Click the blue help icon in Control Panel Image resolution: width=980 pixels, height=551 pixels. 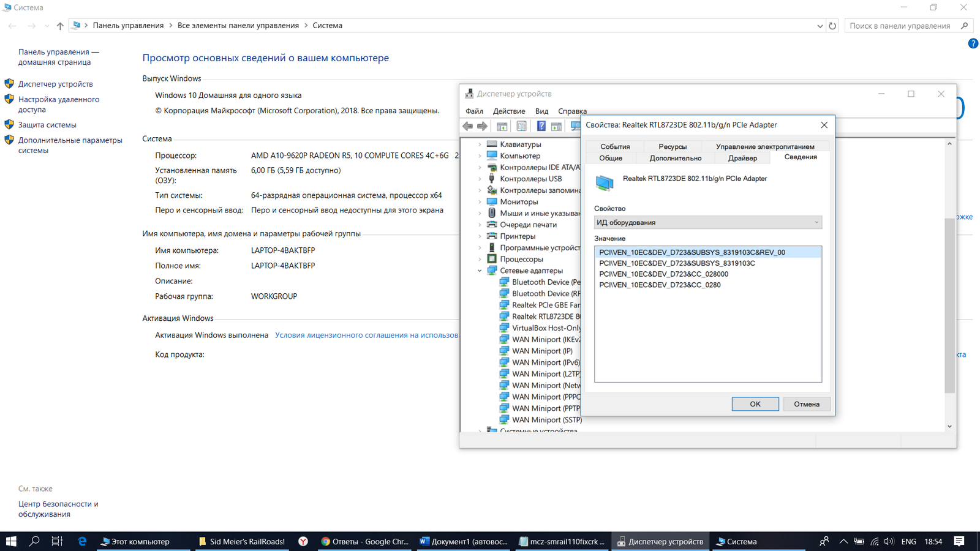[x=973, y=43]
